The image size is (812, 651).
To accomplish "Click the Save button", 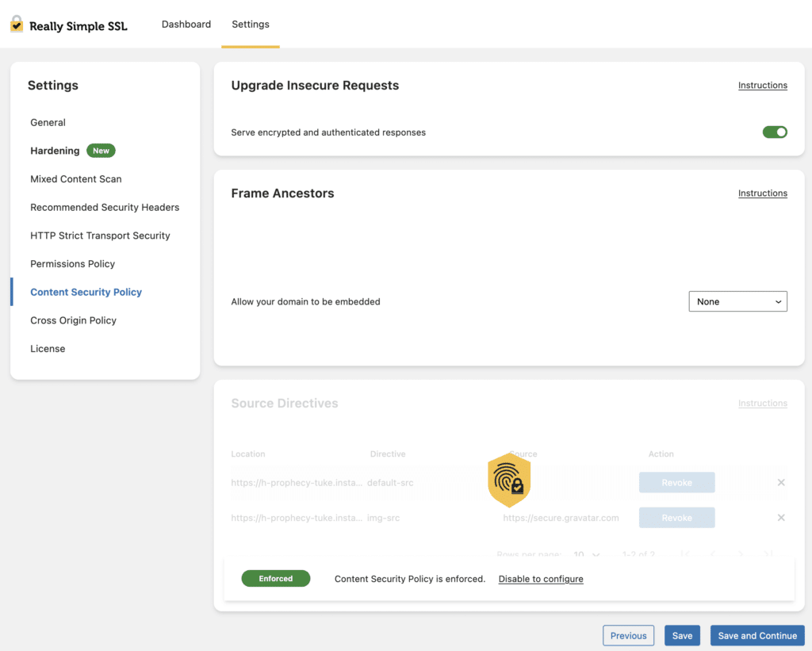I will click(682, 636).
